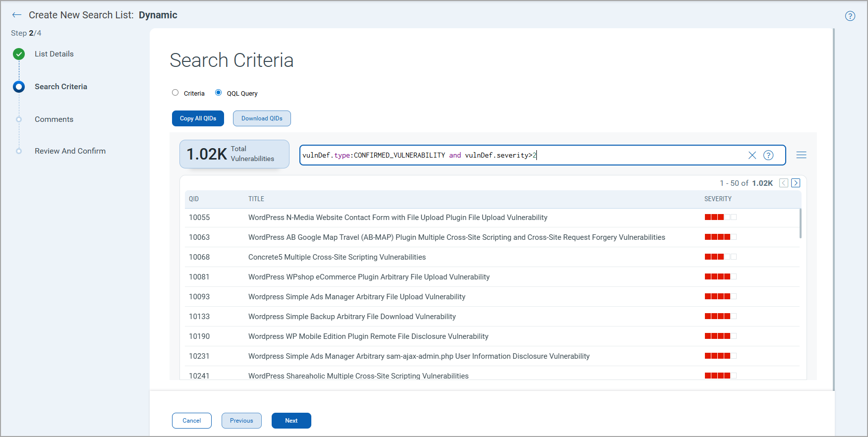The image size is (868, 437).
Task: Click Download QIDs button
Action: click(262, 118)
